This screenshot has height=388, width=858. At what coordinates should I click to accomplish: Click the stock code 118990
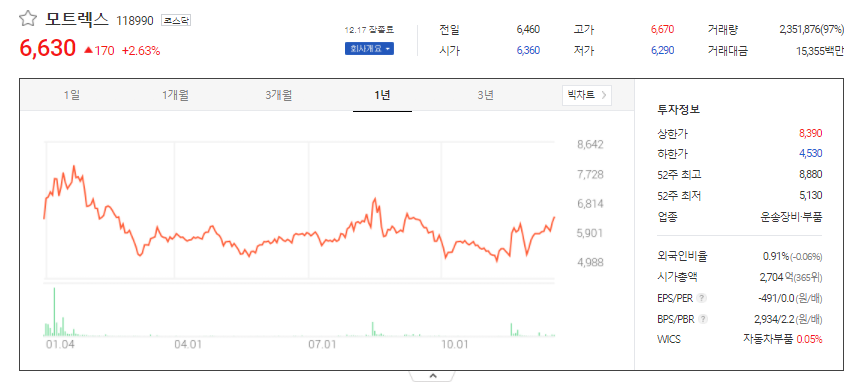[x=135, y=21]
